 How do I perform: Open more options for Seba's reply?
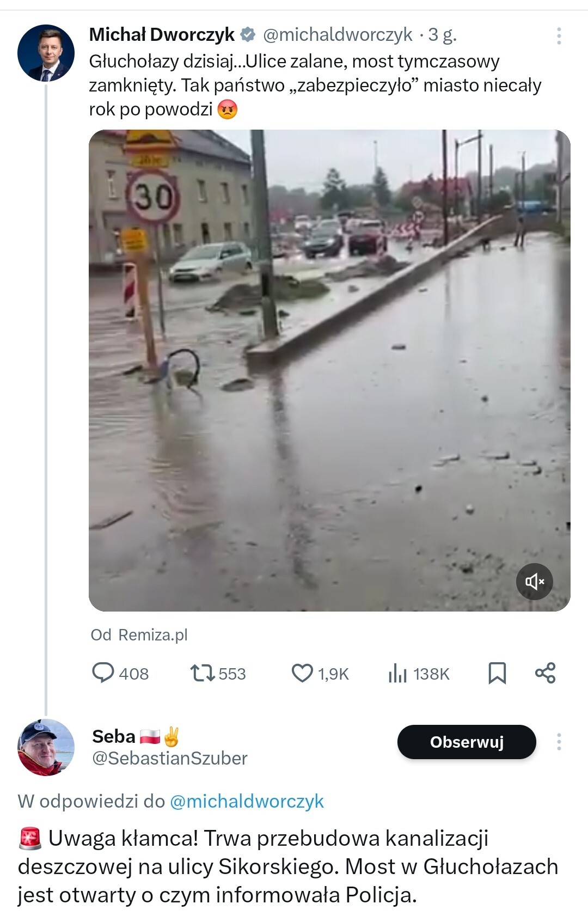[x=559, y=742]
